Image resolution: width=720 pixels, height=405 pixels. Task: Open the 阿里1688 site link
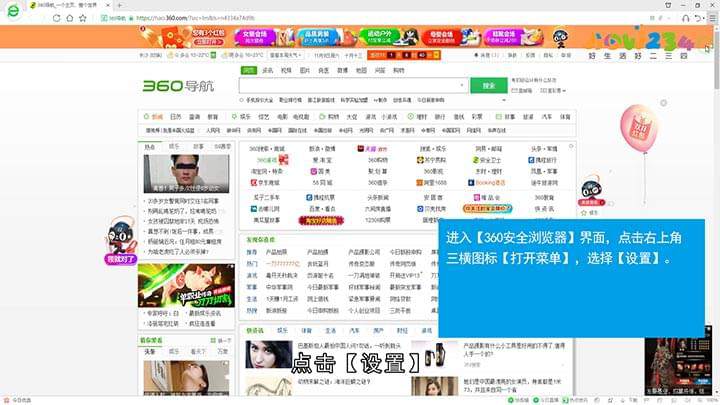click(431, 183)
